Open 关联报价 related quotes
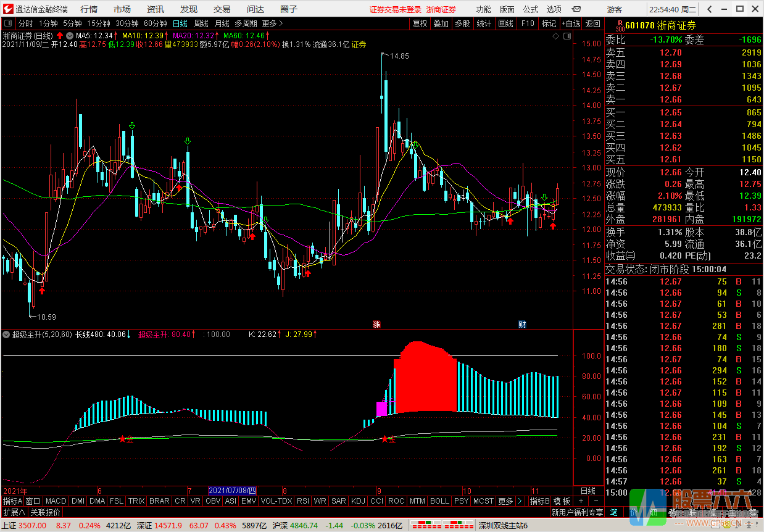 (46, 512)
